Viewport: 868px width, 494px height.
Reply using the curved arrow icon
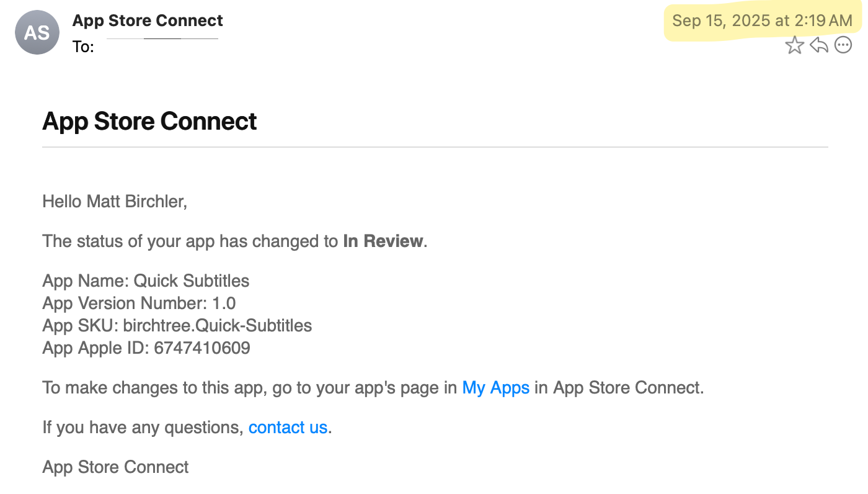(819, 45)
